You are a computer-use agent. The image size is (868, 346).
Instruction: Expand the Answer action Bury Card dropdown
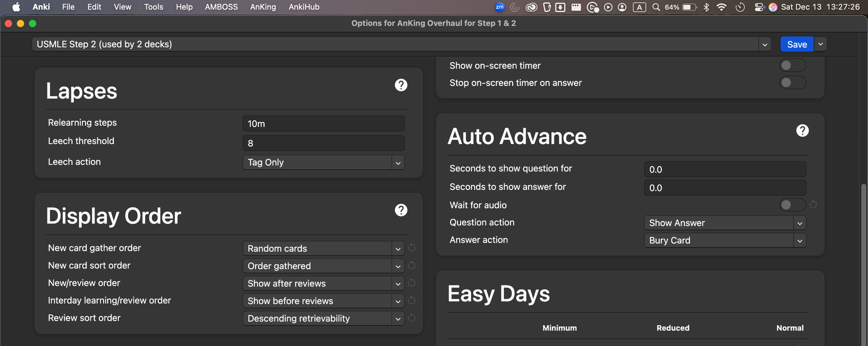pos(724,241)
